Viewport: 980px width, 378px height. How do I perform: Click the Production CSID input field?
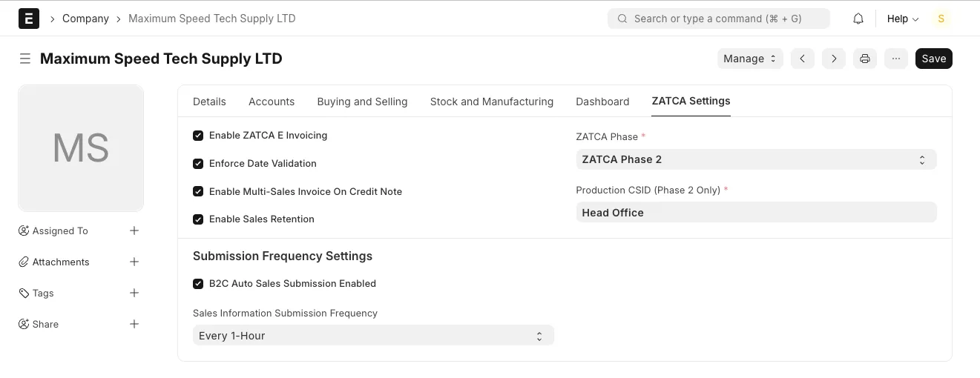click(x=756, y=213)
